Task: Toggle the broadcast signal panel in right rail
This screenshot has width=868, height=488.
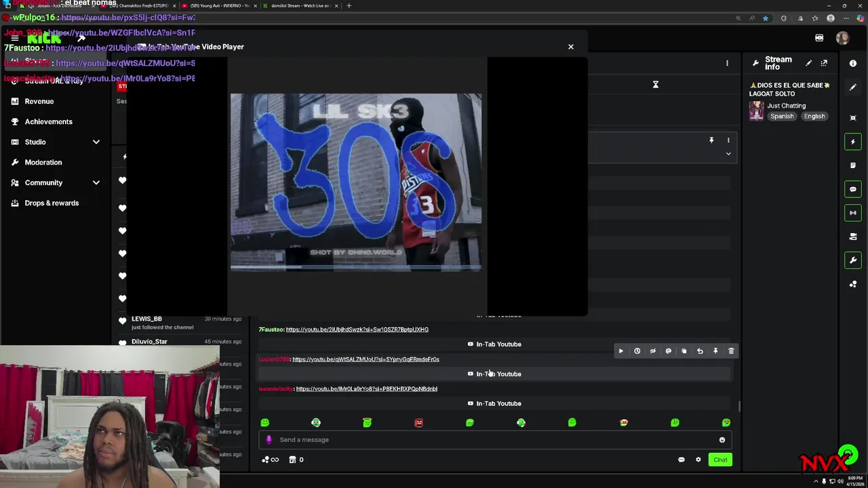Action: click(x=853, y=213)
